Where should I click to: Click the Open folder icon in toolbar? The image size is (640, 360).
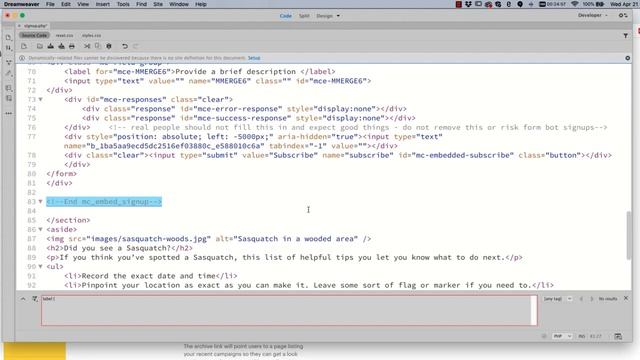(40, 46)
